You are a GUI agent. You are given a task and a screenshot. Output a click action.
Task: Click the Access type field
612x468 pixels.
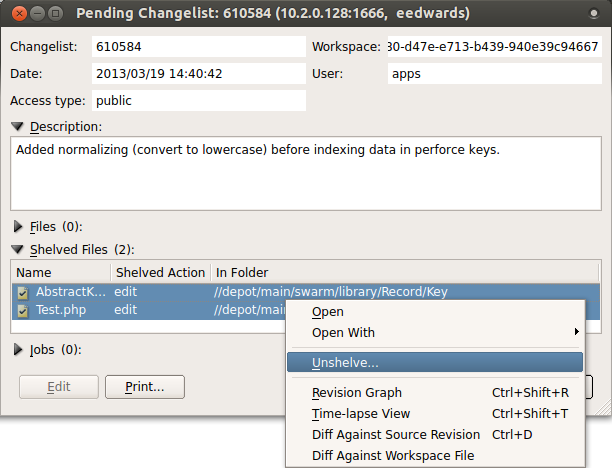(199, 101)
